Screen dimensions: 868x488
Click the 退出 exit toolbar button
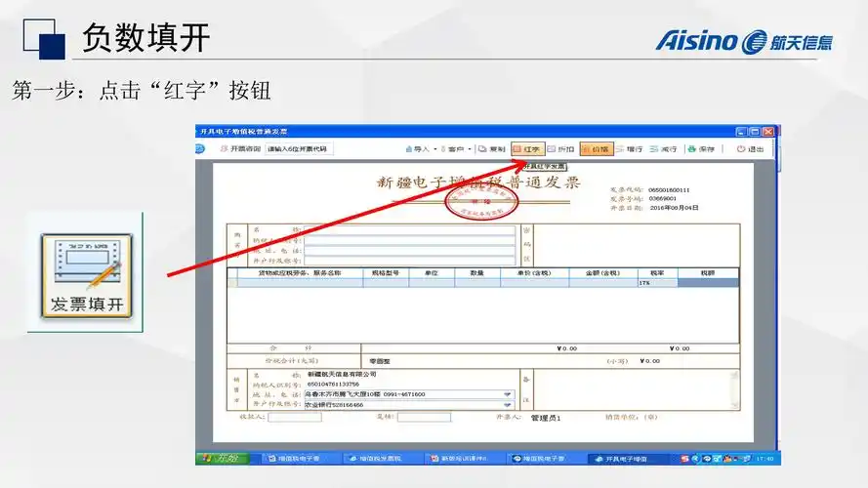(x=751, y=148)
